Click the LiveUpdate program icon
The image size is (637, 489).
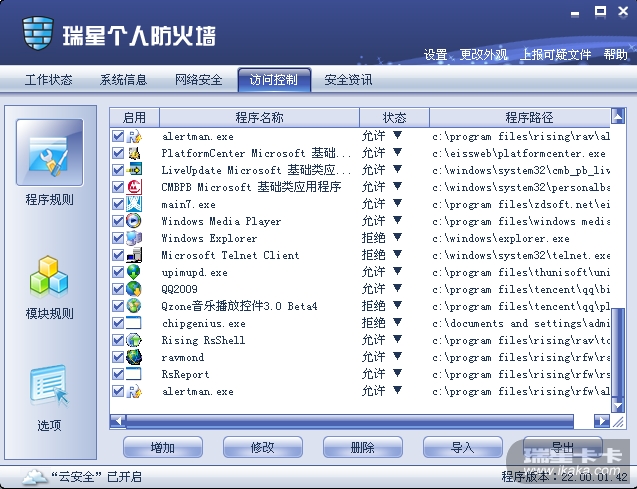(134, 170)
